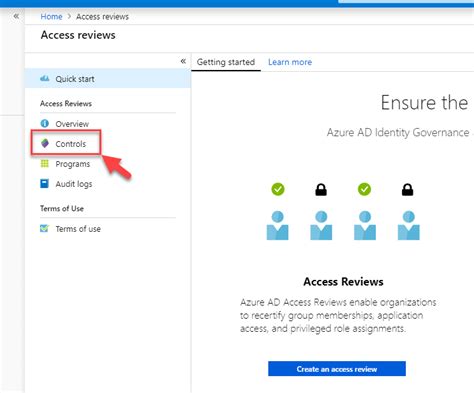
Task: Select the Overview menu entry
Action: [x=72, y=124]
